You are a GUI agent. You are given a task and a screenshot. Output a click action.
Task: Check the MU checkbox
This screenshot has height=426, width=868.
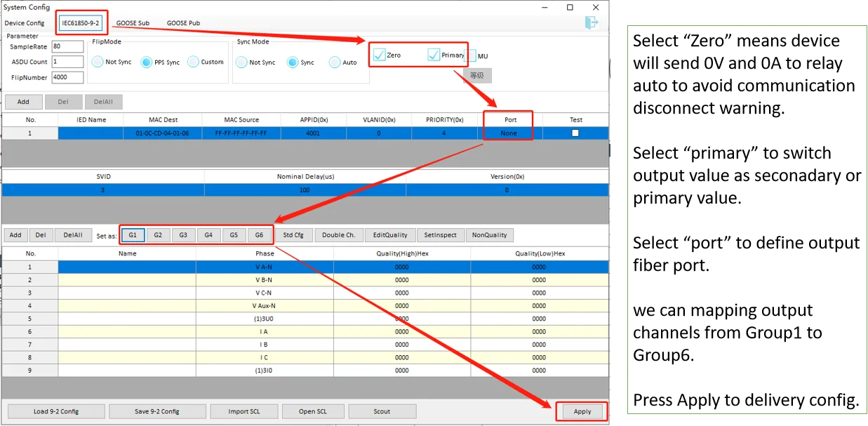point(471,55)
